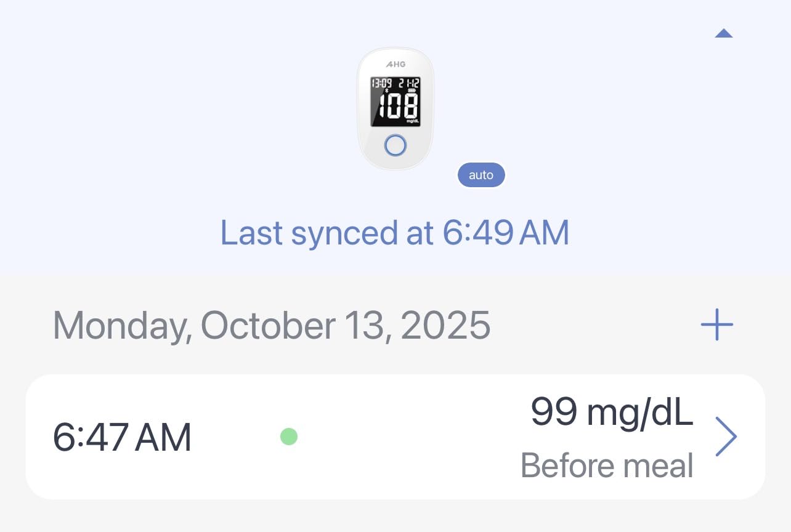This screenshot has width=791, height=532.
Task: Tap the green dot to change reading status
Action: click(x=289, y=436)
